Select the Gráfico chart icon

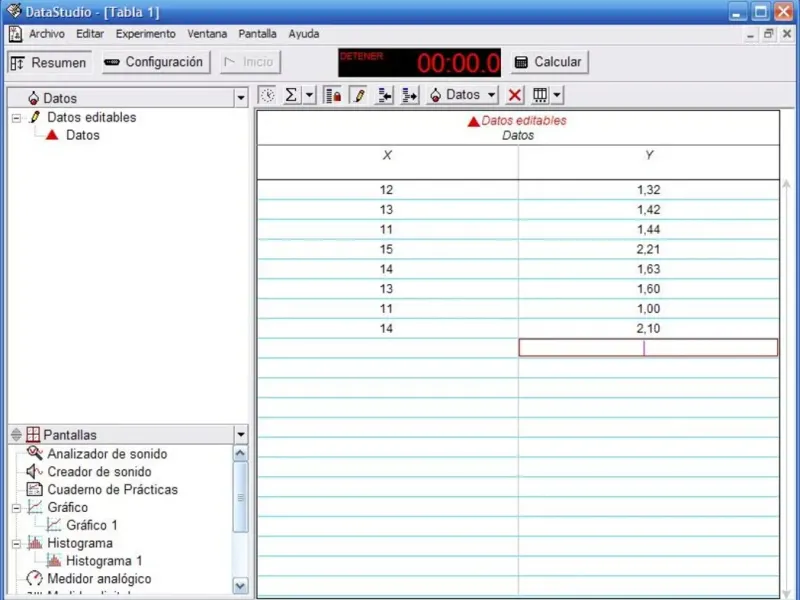[35, 507]
